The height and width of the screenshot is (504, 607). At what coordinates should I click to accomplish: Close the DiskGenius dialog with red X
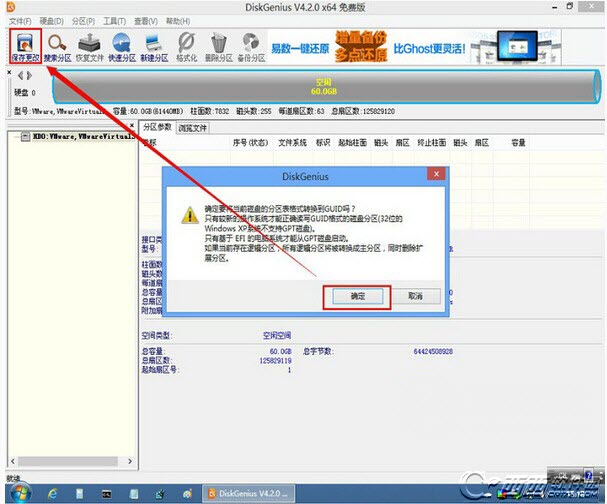[436, 174]
